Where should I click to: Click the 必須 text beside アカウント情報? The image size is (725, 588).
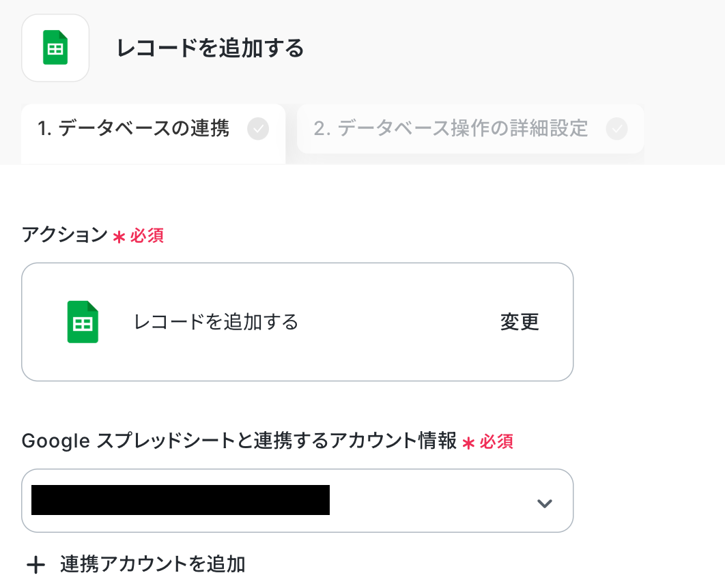(x=496, y=442)
